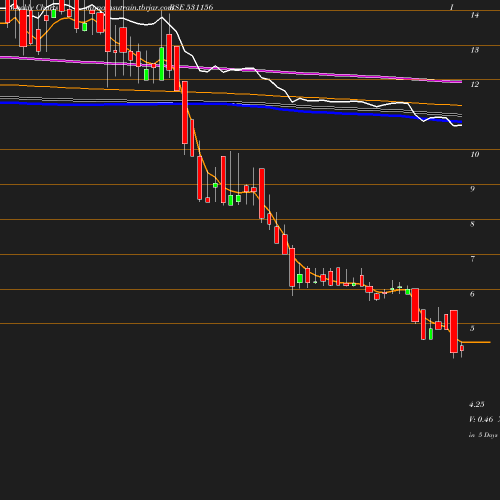Click the price axis label "6"
This screenshot has height=500, width=500.
pos(472,294)
